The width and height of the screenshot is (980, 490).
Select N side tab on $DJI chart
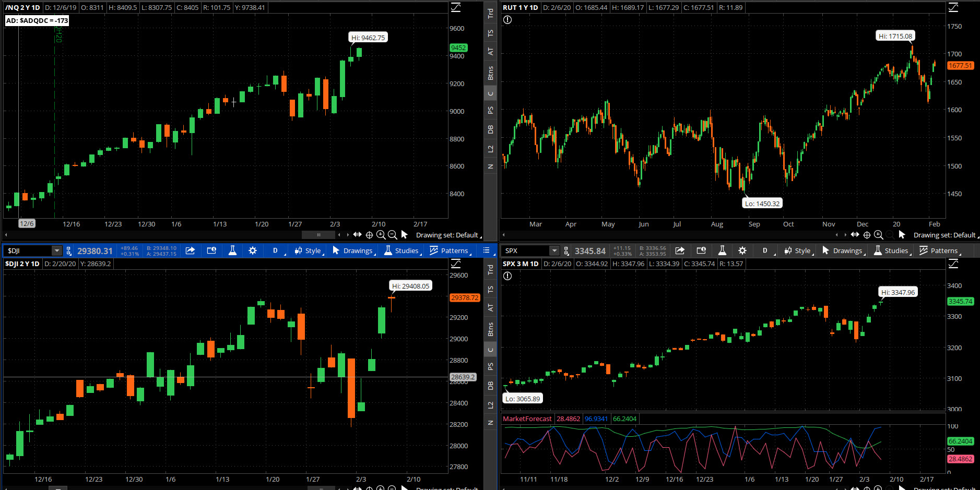click(x=490, y=423)
